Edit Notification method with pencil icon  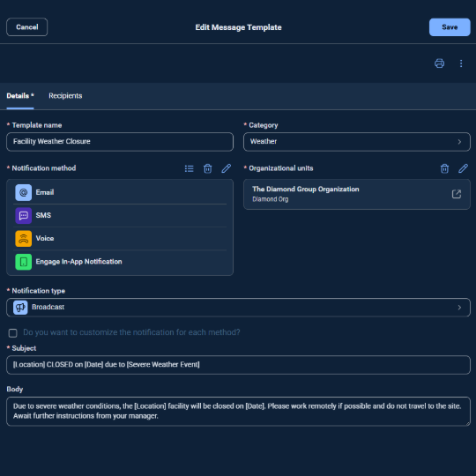227,168
